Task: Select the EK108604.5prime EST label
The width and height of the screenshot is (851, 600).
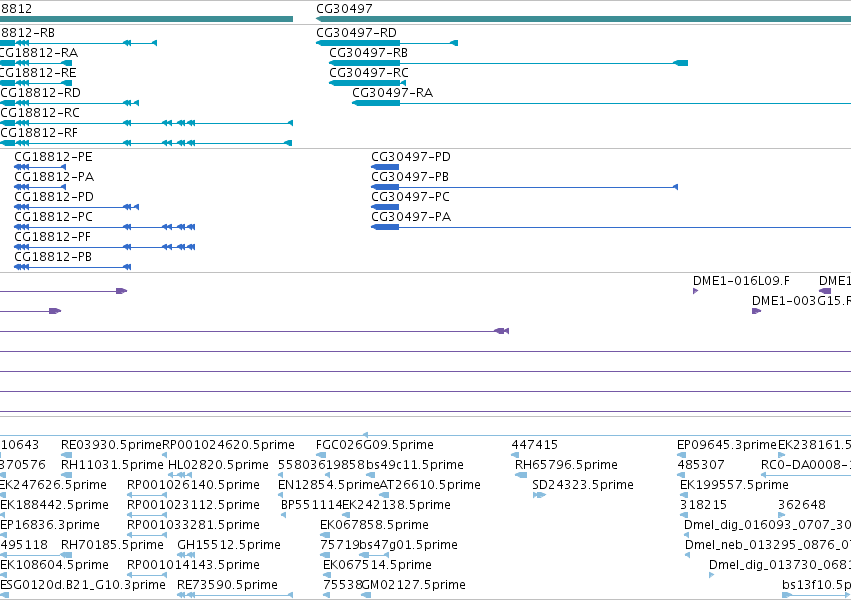Action: pyautogui.click(x=54, y=565)
